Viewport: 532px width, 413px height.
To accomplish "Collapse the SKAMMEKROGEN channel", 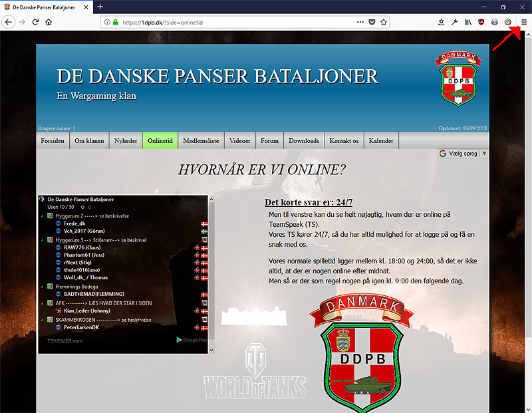I will [x=43, y=320].
